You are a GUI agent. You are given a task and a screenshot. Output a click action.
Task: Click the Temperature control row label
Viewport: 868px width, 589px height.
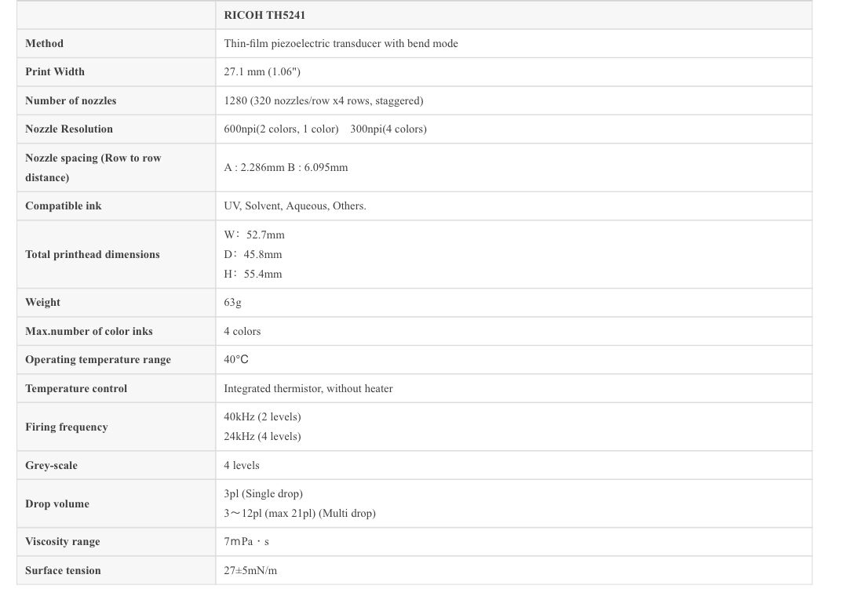(x=76, y=389)
